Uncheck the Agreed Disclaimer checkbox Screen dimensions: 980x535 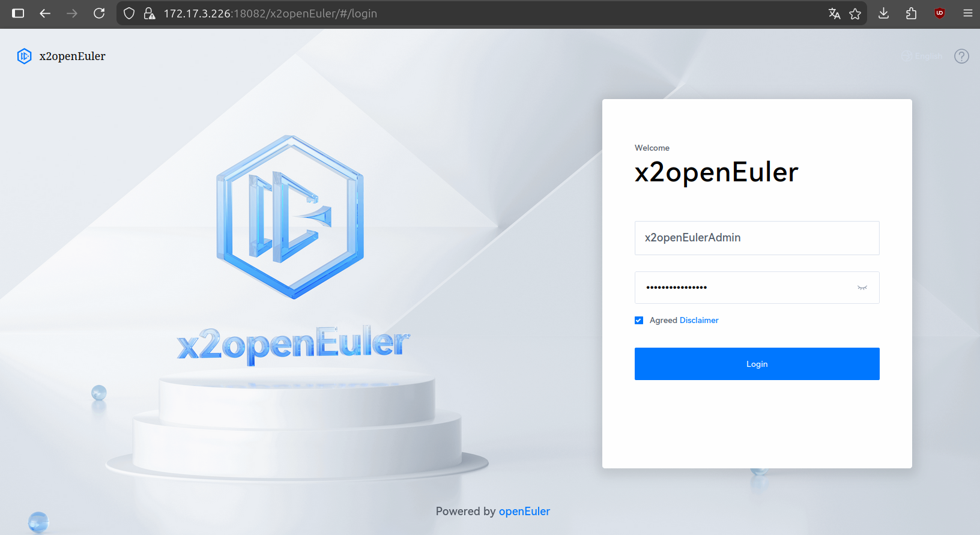coord(639,321)
